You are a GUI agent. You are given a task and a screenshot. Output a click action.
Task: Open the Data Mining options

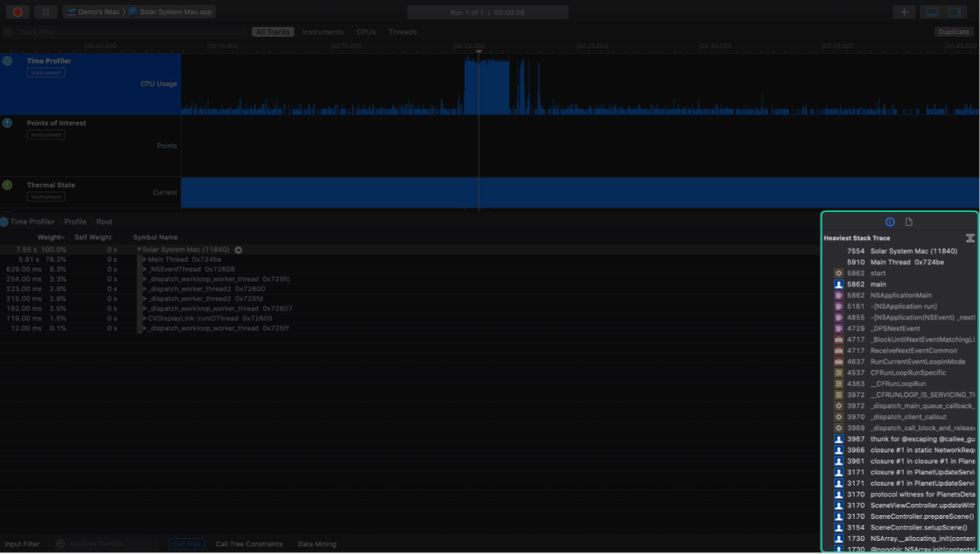pyautogui.click(x=317, y=544)
